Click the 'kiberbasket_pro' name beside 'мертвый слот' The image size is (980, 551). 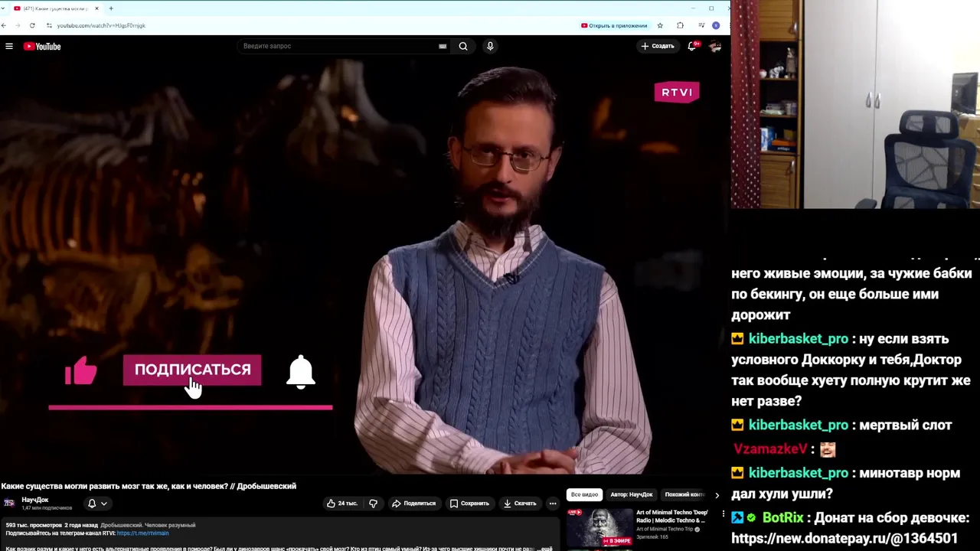pyautogui.click(x=799, y=425)
